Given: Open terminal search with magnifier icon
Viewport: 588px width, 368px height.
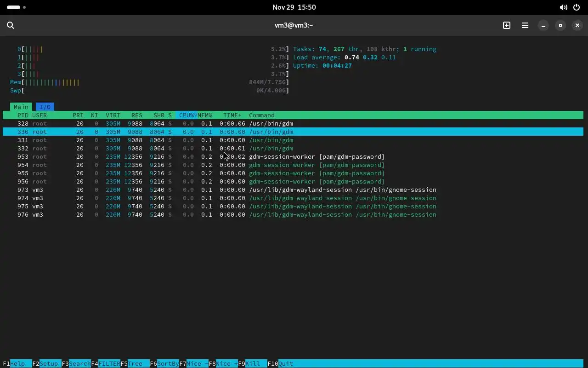Looking at the screenshot, I should (11, 25).
